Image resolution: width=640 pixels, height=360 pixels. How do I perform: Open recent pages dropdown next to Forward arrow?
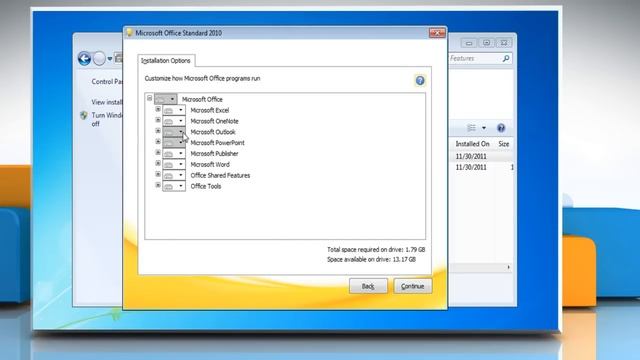110,59
